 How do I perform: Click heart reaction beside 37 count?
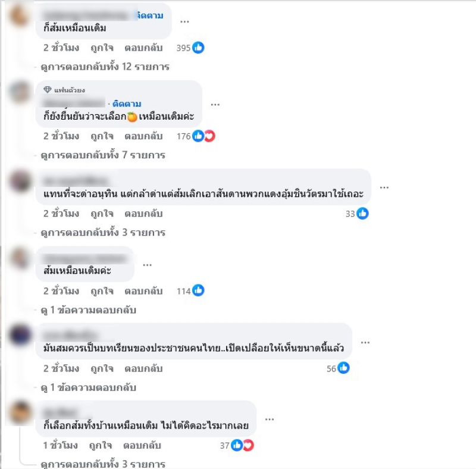pyautogui.click(x=248, y=445)
